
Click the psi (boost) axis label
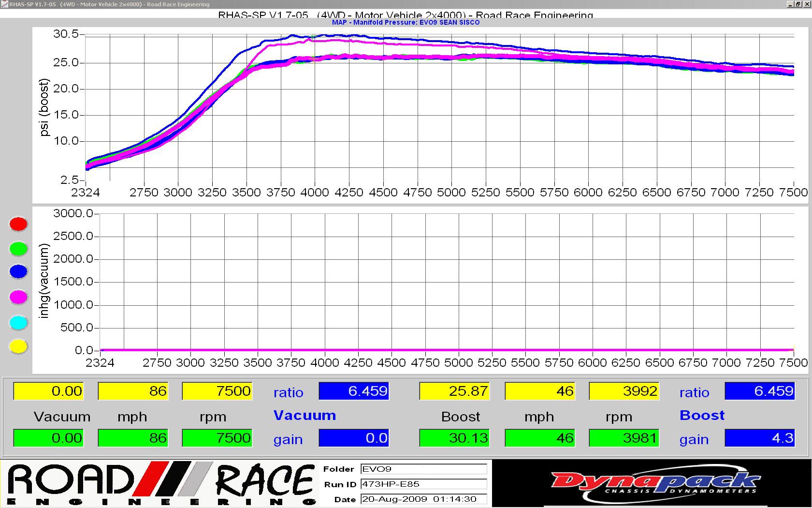coord(44,107)
